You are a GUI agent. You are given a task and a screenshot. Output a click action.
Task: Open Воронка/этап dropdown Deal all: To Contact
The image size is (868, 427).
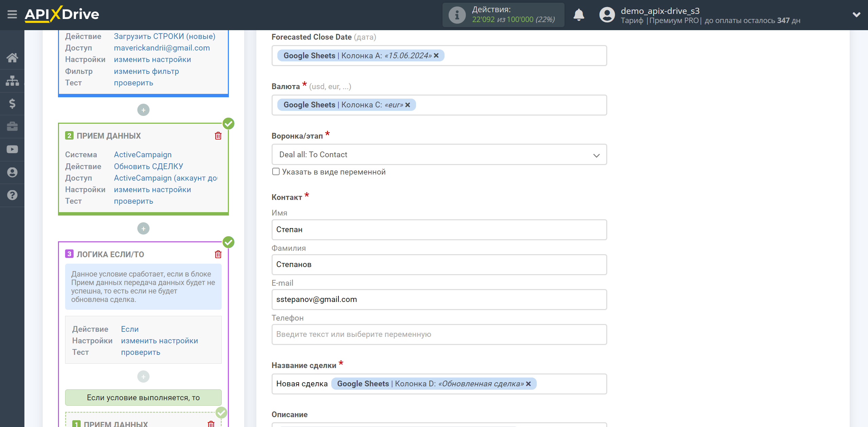(x=439, y=155)
